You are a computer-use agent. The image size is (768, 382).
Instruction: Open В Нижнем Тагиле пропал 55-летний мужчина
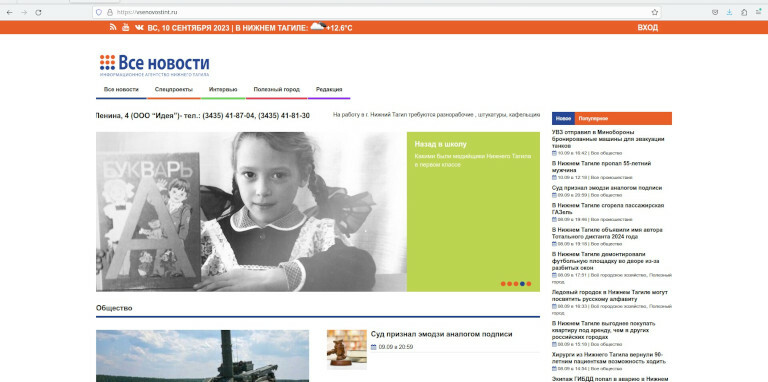pyautogui.click(x=601, y=167)
